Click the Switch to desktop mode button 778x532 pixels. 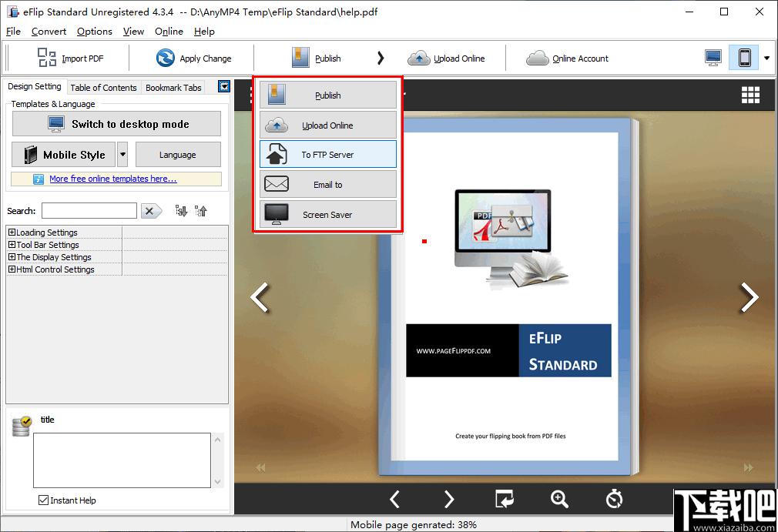pyautogui.click(x=116, y=124)
